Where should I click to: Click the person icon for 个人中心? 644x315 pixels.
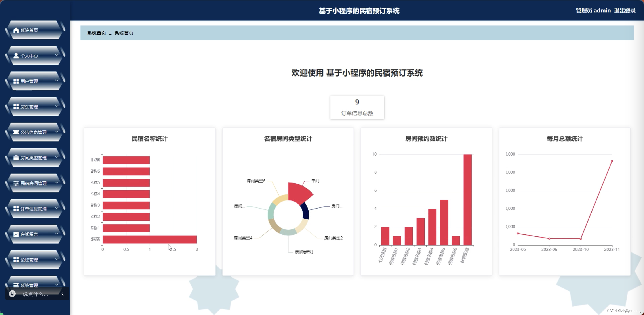coord(16,56)
